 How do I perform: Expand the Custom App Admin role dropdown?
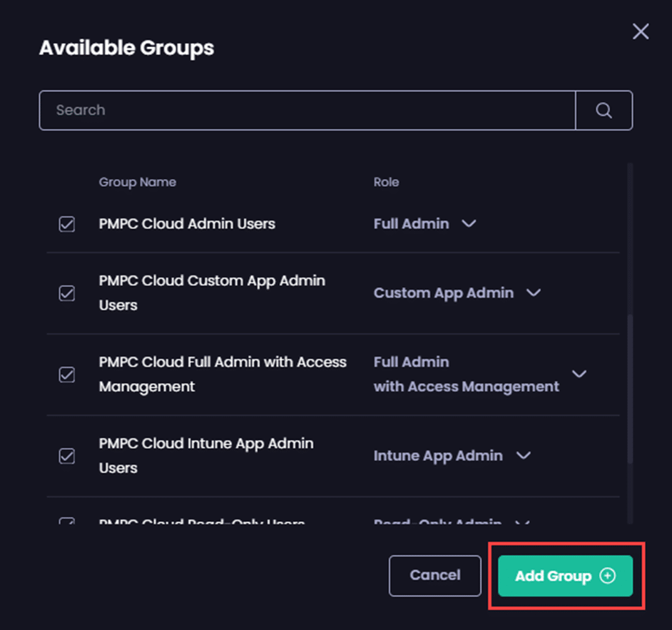pos(533,293)
